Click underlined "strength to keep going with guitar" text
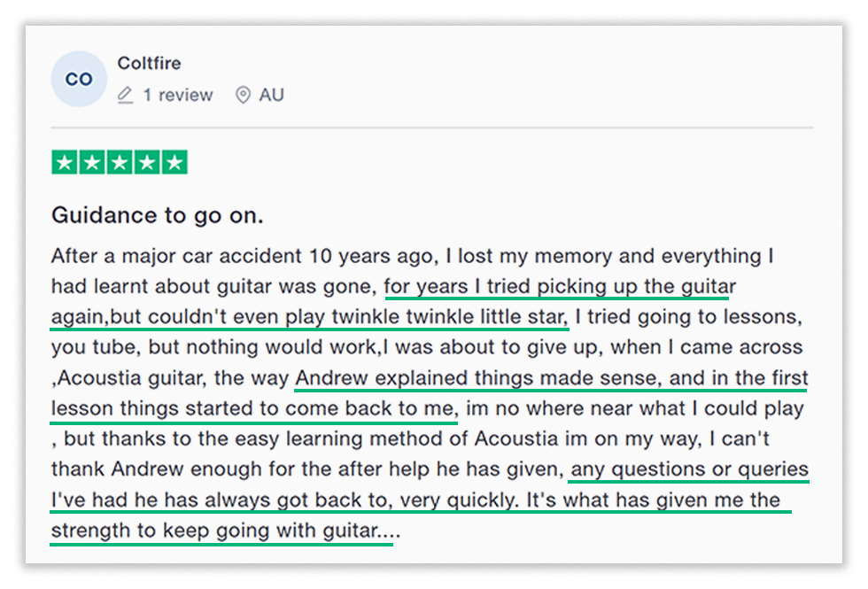The width and height of the screenshot is (868, 589). pyautogui.click(x=221, y=531)
